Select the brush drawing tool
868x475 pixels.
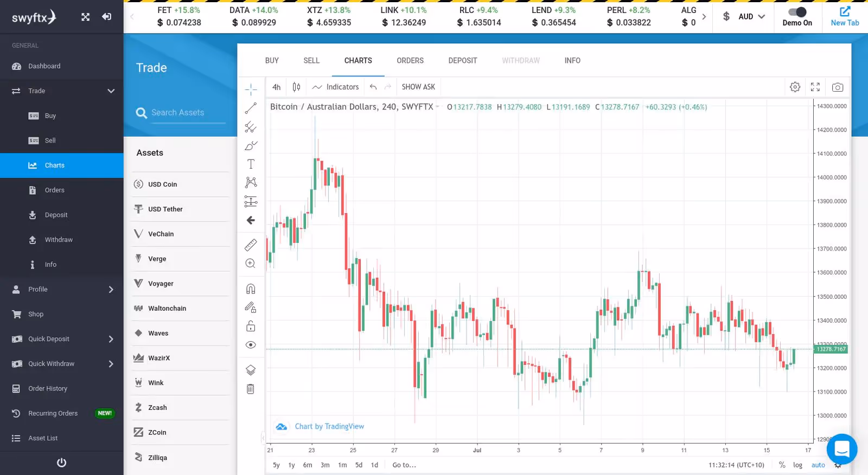click(251, 146)
